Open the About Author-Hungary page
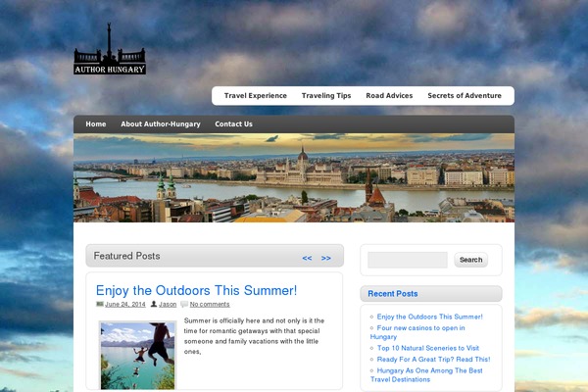 click(x=161, y=124)
